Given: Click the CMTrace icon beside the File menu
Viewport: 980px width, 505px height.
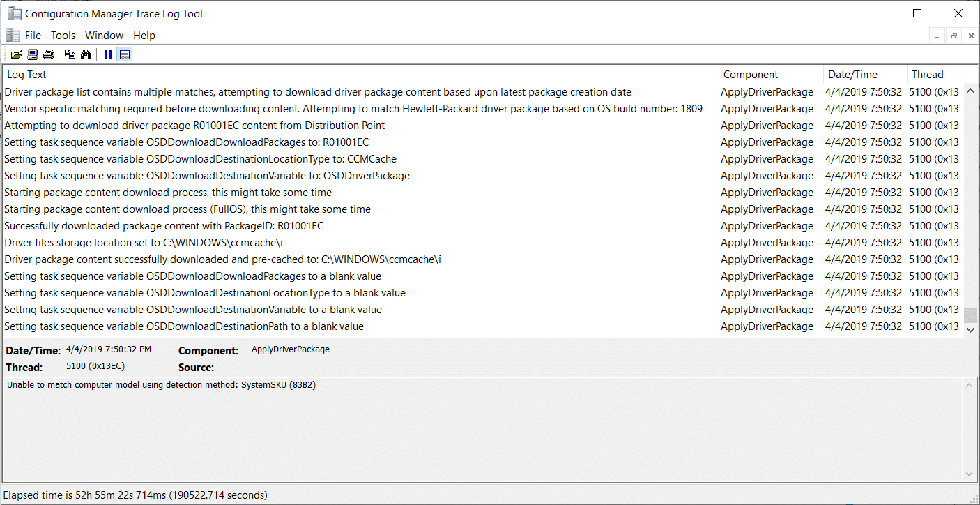Looking at the screenshot, I should [x=12, y=35].
